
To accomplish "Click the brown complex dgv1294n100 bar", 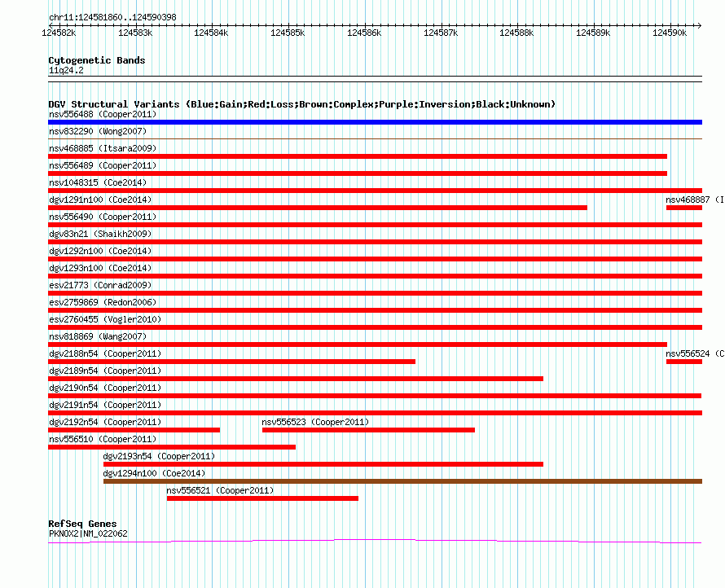I will point(402,481).
